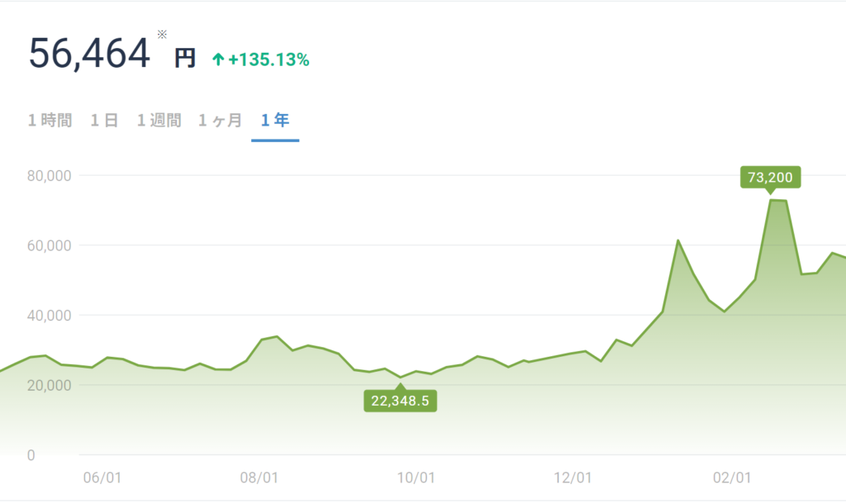Click the 56,464 current price value
The height and width of the screenshot is (504, 846).
click(89, 55)
